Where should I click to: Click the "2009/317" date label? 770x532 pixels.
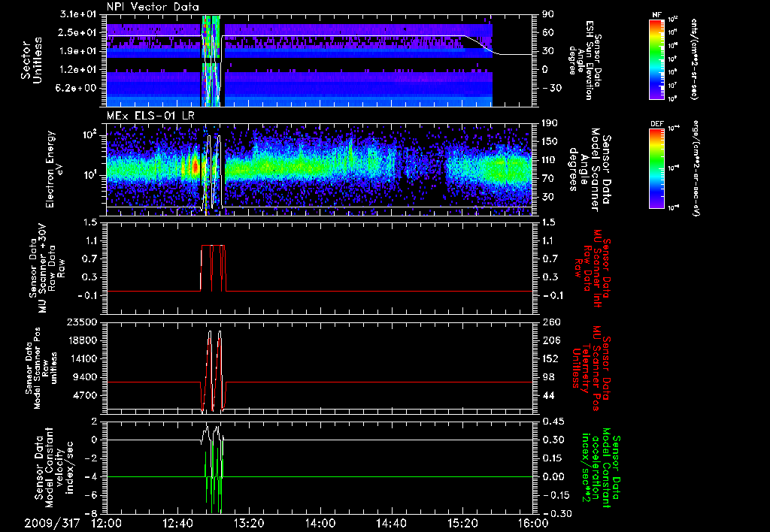[52, 524]
